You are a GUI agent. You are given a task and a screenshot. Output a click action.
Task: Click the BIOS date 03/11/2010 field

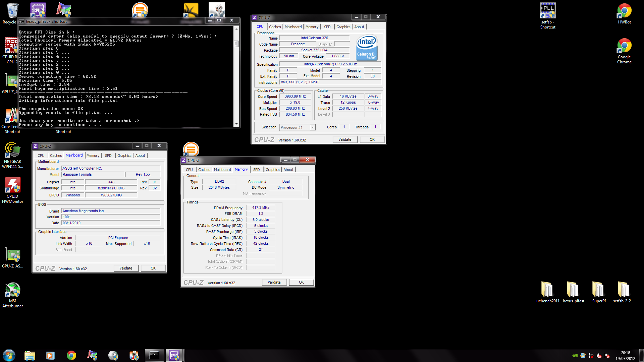(111, 223)
